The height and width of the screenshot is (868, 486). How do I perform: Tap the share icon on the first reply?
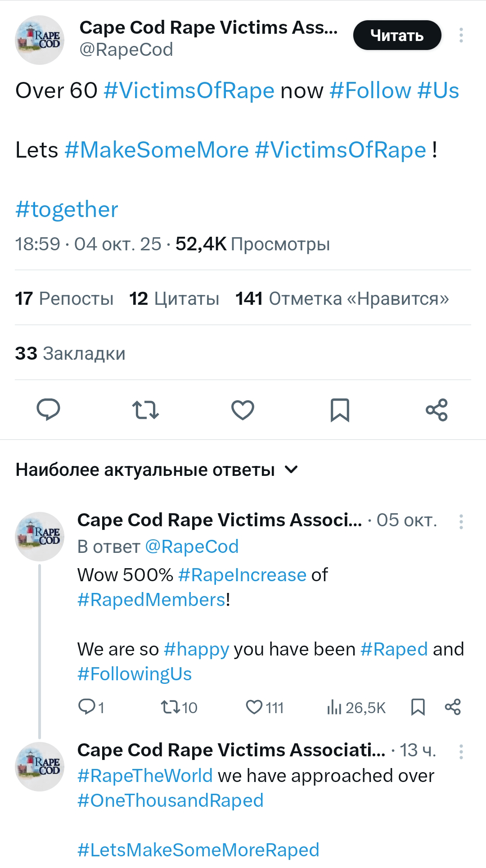[453, 707]
